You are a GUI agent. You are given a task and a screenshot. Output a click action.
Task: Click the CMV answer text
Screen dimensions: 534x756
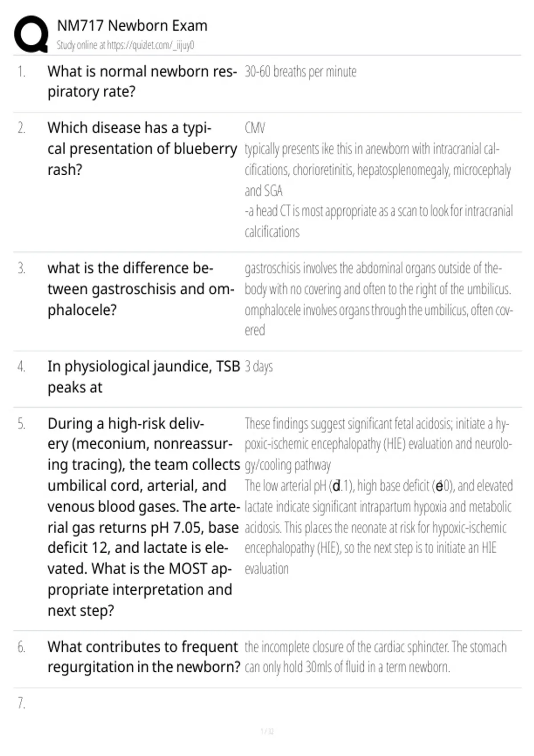[x=255, y=128]
